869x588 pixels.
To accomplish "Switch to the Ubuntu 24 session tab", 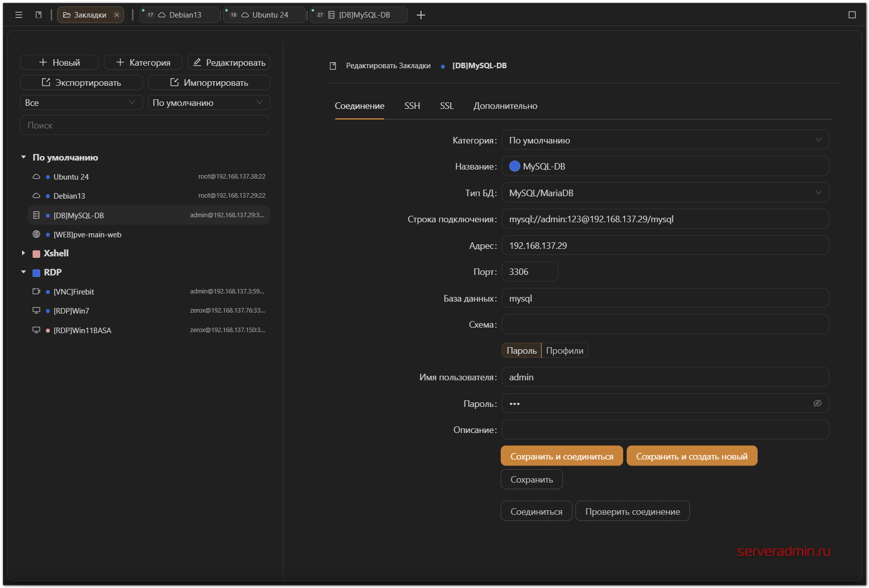I will click(x=264, y=15).
